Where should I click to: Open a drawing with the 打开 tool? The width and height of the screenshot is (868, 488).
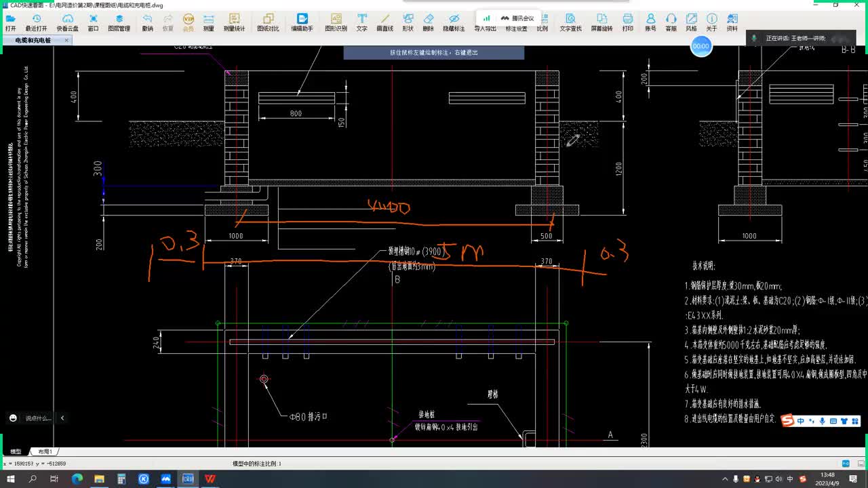point(10,23)
